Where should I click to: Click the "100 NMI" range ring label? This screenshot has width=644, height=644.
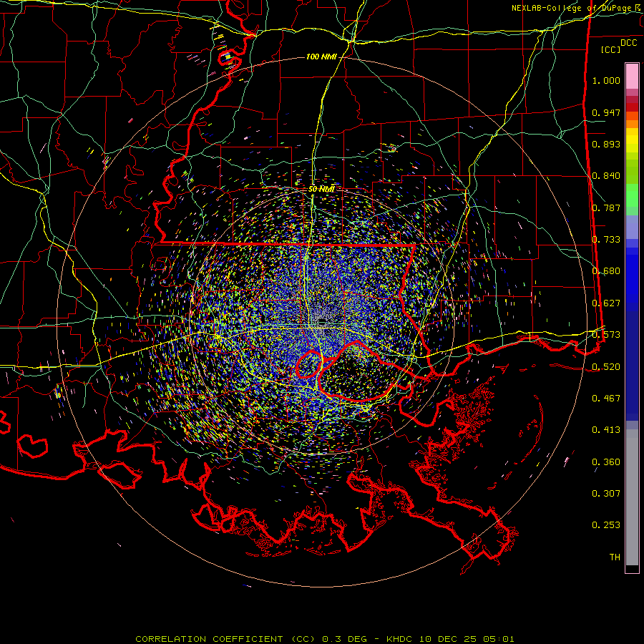pyautogui.click(x=321, y=57)
